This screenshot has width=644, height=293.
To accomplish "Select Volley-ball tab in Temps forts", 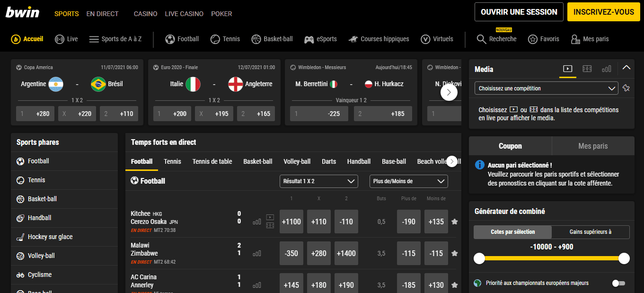I will 297,161.
